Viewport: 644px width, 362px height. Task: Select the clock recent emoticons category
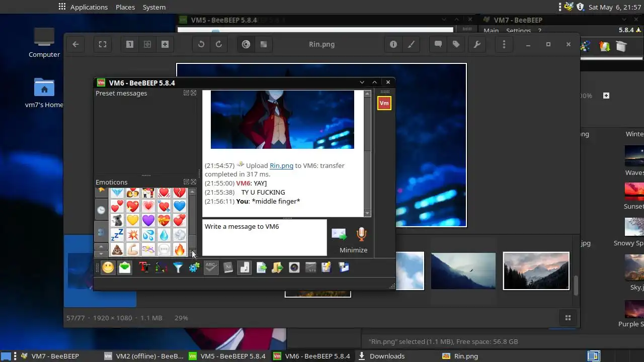(x=101, y=210)
